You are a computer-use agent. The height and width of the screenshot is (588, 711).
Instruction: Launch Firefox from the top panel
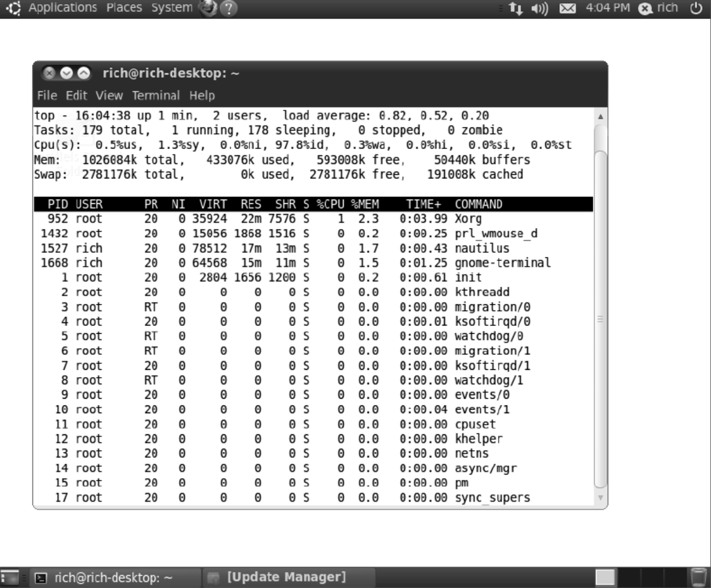point(207,8)
